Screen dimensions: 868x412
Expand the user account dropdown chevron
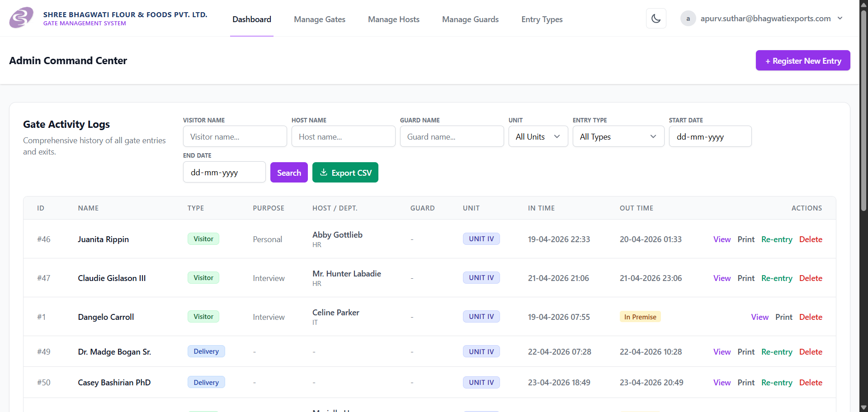pyautogui.click(x=840, y=19)
